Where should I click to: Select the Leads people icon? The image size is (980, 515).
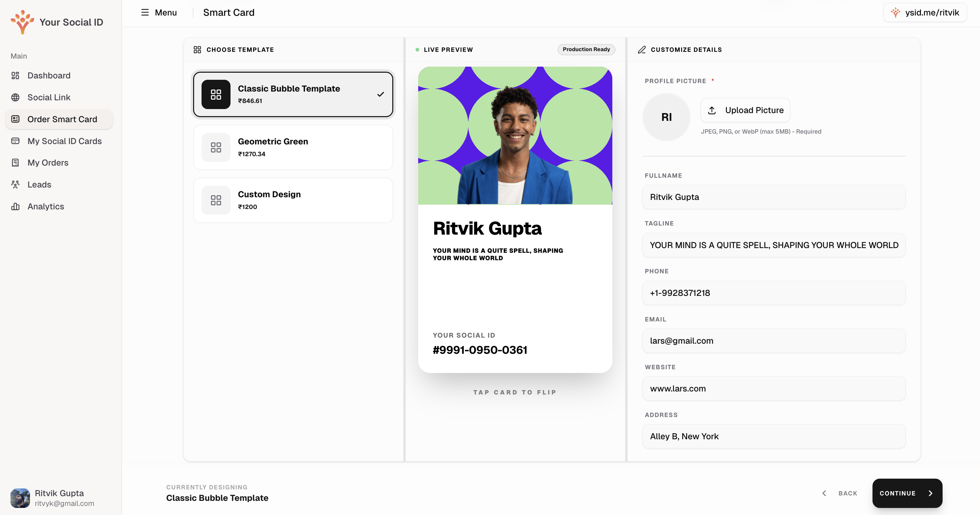[15, 184]
